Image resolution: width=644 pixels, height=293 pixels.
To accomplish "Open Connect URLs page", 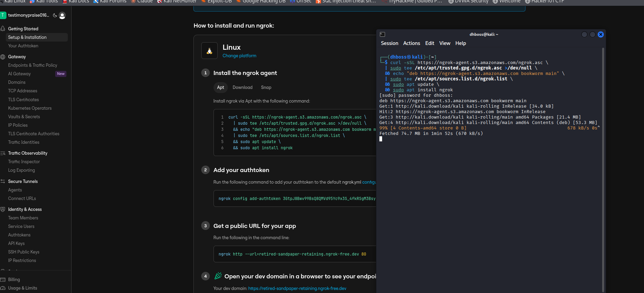I will [22, 199].
